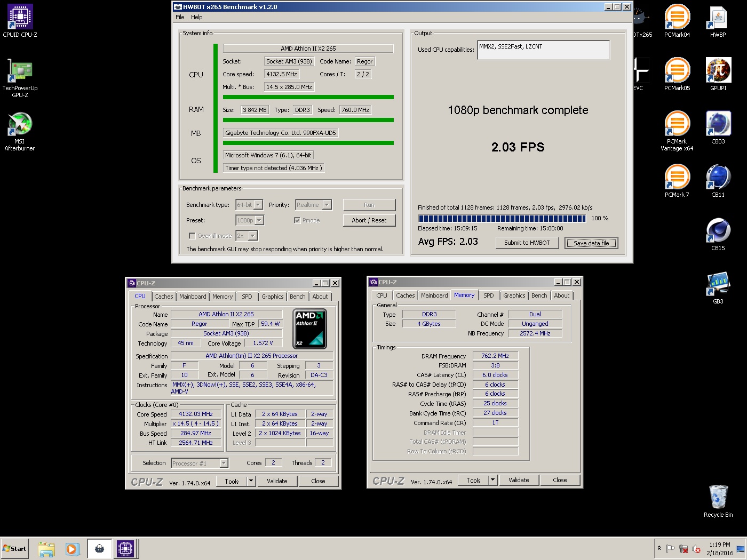Open the PCMark 7 desktop shortcut
Image resolution: width=747 pixels, height=560 pixels.
pos(677,181)
